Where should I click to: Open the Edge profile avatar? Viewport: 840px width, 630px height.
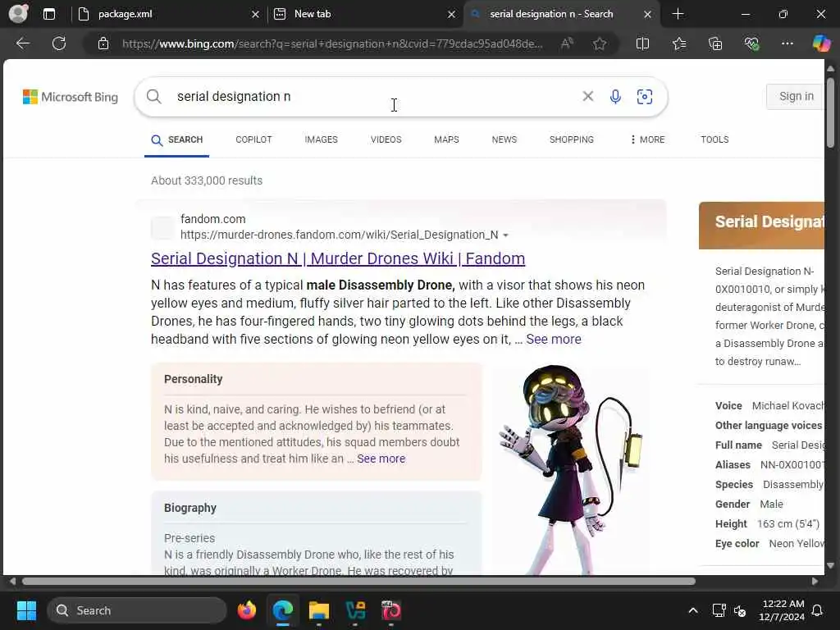tap(18, 13)
